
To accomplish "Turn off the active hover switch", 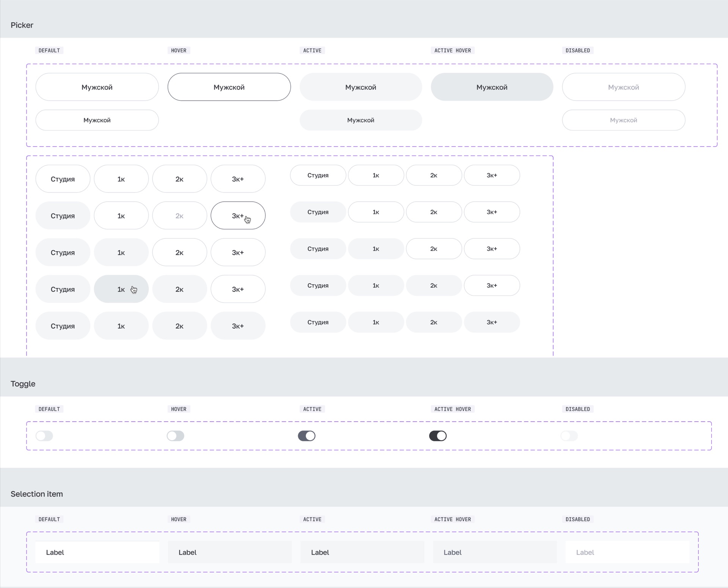I will pyautogui.click(x=438, y=436).
